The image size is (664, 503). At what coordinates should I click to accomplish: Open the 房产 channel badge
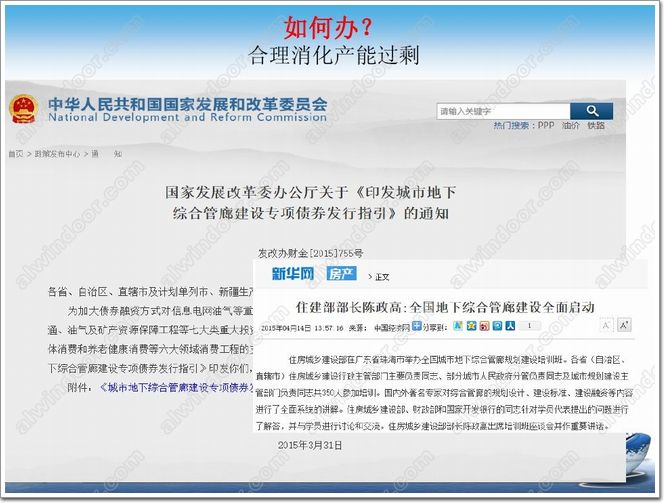click(341, 273)
